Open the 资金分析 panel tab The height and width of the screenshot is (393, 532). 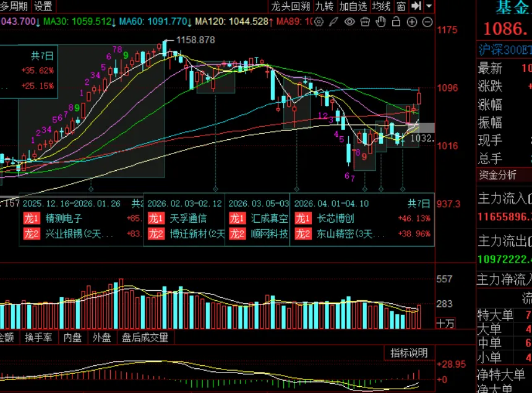click(497, 175)
